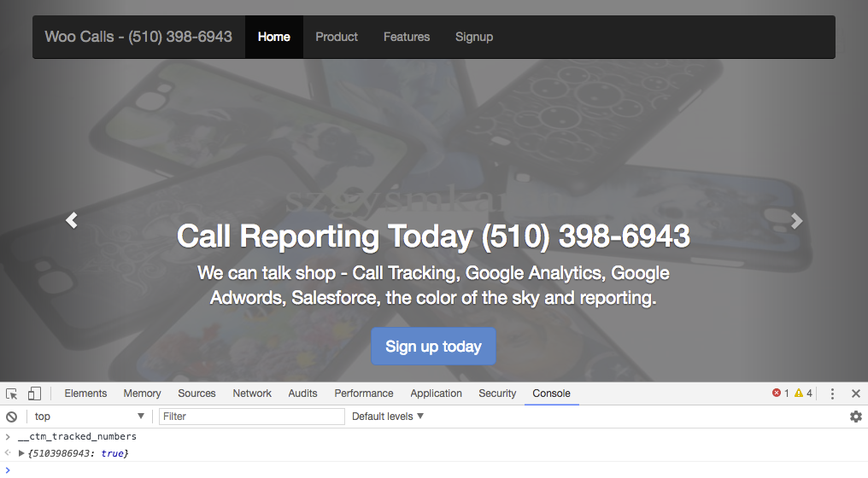Open the Default levels dropdown
Image resolution: width=868 pixels, height=478 pixels.
[388, 417]
